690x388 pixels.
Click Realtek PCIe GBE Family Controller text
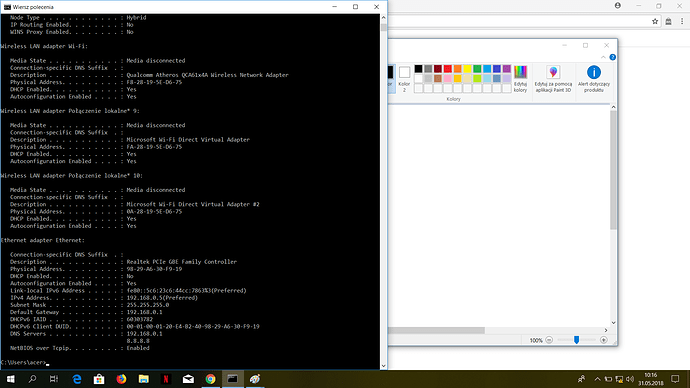181,262
